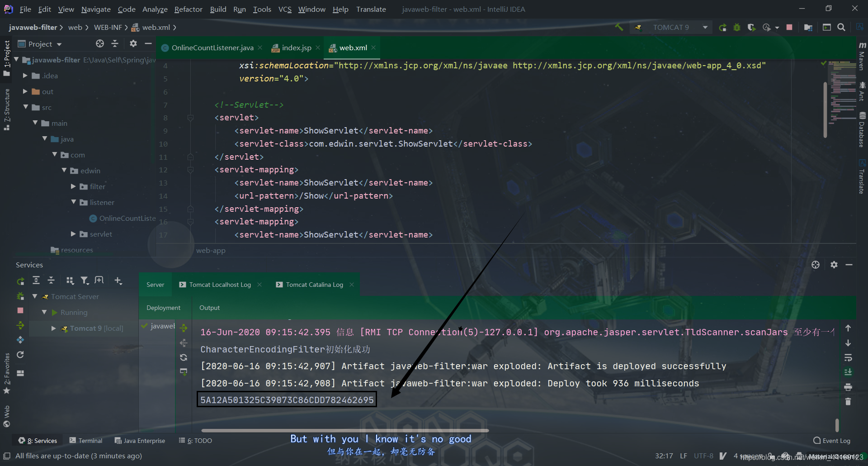Open the VCS menu

pos(285,9)
